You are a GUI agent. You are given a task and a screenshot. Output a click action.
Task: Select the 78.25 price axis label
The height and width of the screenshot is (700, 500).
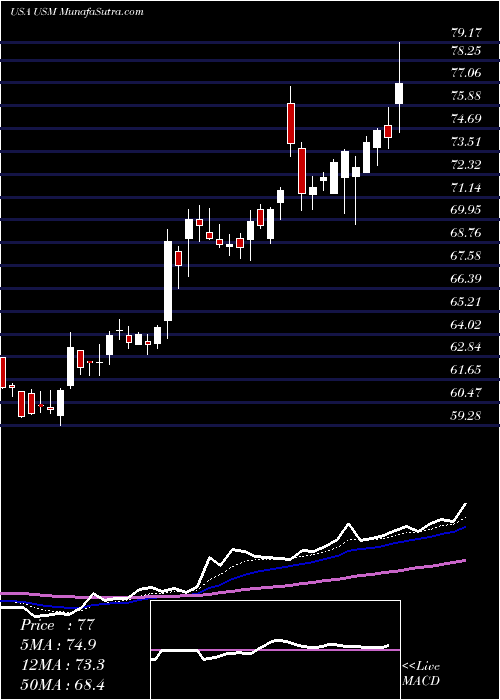point(467,50)
